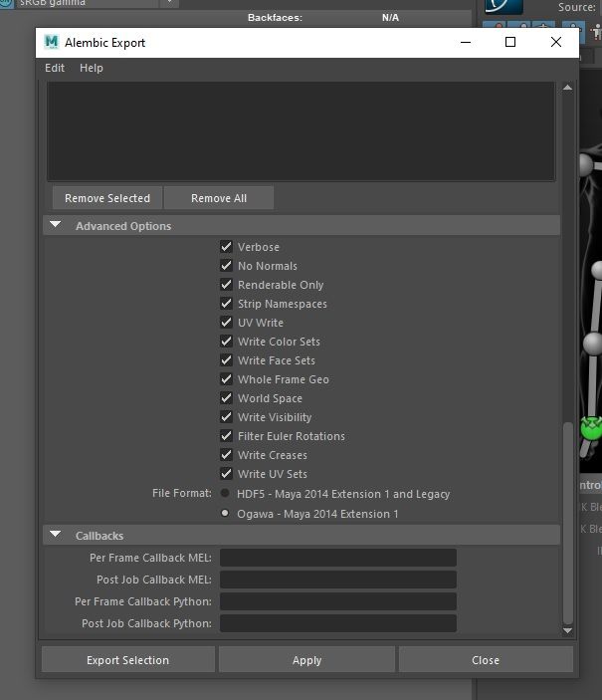Uncheck UV Write option
602x700 pixels.
click(x=226, y=323)
